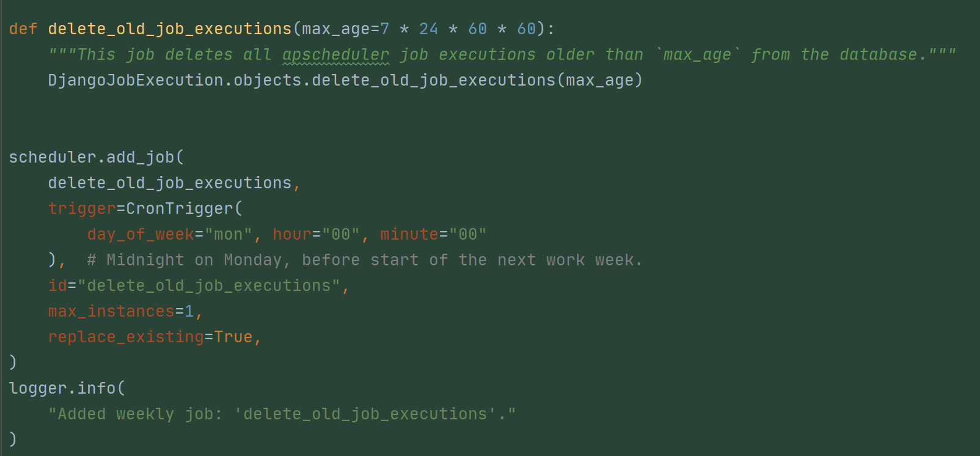Click the trigger keyword argument
The height and width of the screenshot is (456, 980).
(x=82, y=208)
